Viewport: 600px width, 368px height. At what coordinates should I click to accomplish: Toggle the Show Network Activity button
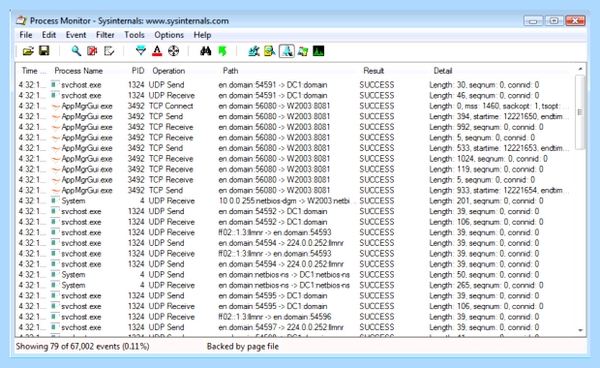click(x=287, y=51)
